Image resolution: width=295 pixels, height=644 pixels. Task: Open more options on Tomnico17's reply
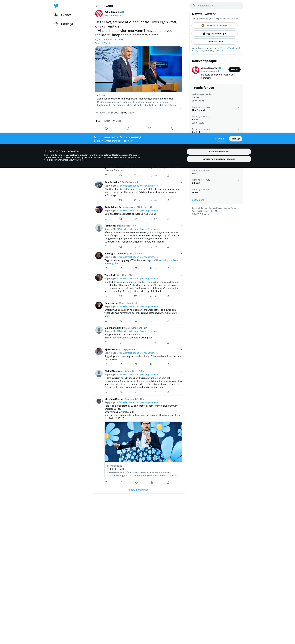point(181,226)
